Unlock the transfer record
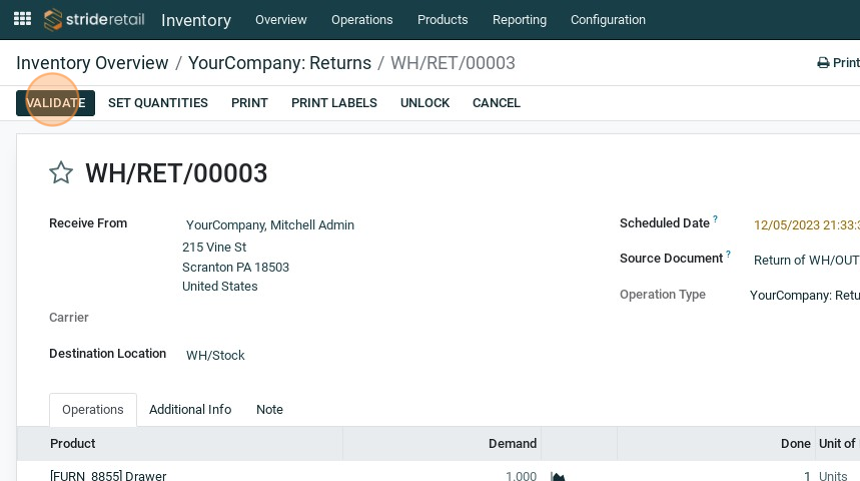Image resolution: width=860 pixels, height=481 pixels. pyautogui.click(x=425, y=103)
